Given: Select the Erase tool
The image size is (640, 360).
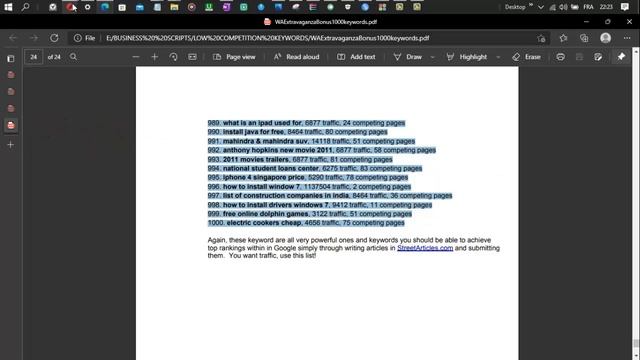Looking at the screenshot, I should click(527, 57).
